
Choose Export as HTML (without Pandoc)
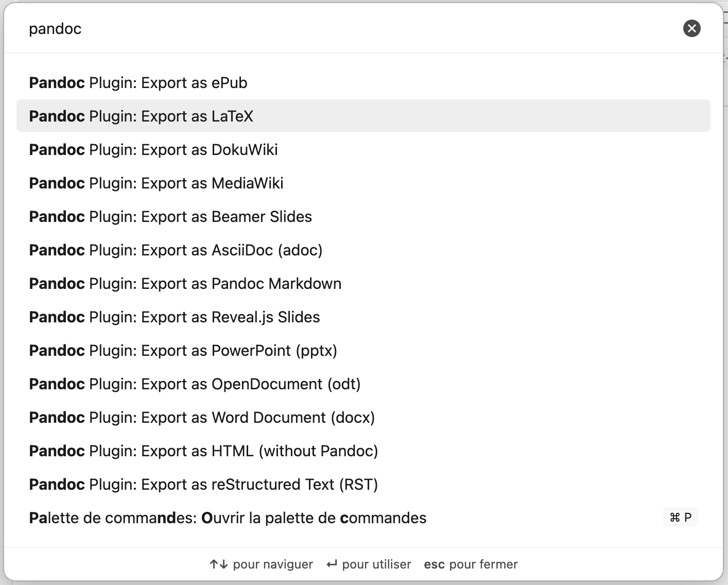(203, 451)
